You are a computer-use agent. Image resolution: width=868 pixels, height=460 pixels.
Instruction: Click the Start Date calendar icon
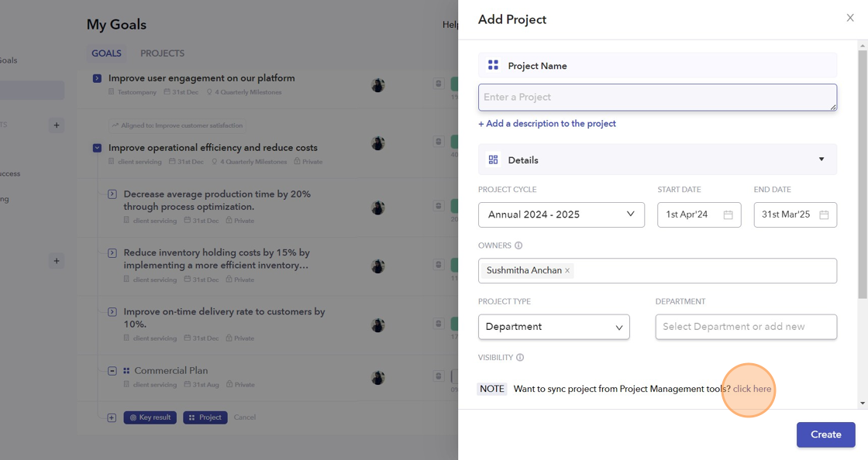click(728, 215)
